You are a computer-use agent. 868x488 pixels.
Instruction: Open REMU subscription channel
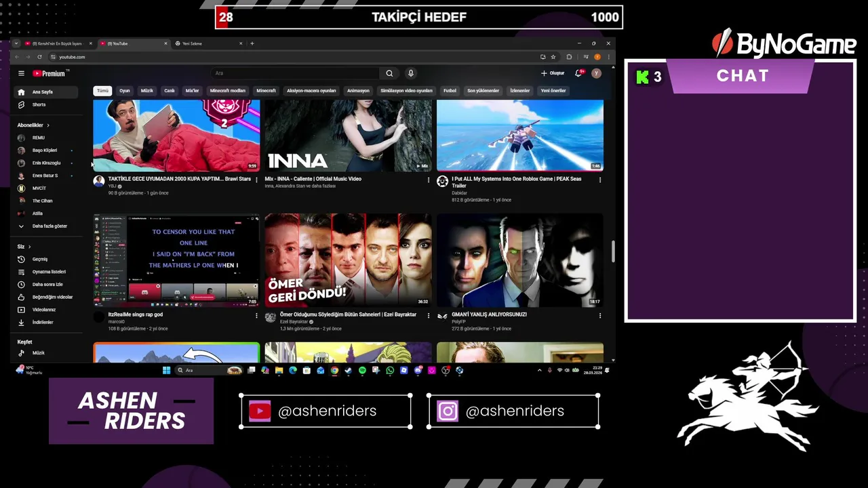coord(46,138)
